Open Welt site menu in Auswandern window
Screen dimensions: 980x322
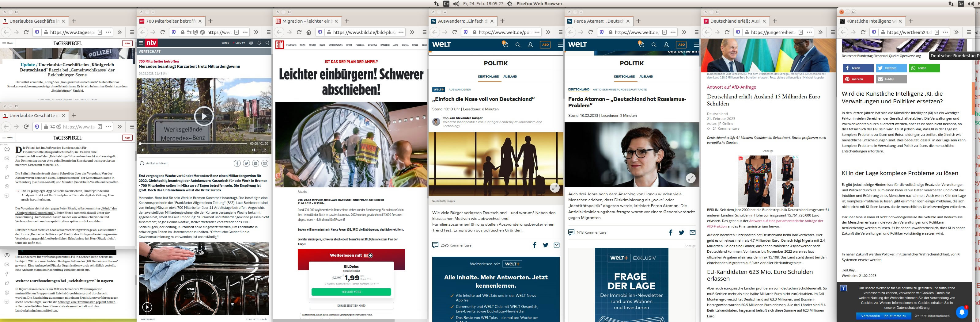[x=560, y=44]
